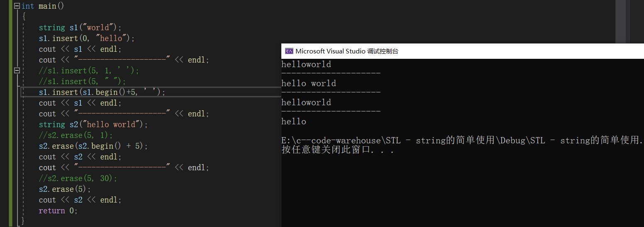This screenshot has width=644, height=227.
Task: Collapse the int main() function block
Action: tap(17, 6)
